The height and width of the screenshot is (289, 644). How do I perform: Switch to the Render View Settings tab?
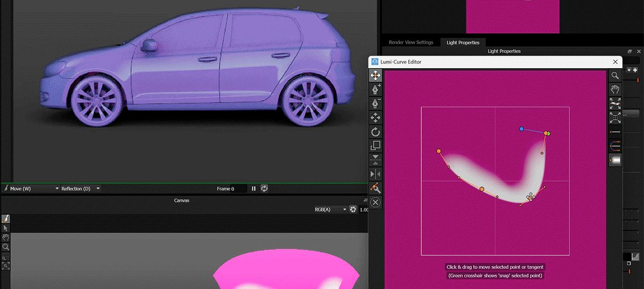[410, 42]
